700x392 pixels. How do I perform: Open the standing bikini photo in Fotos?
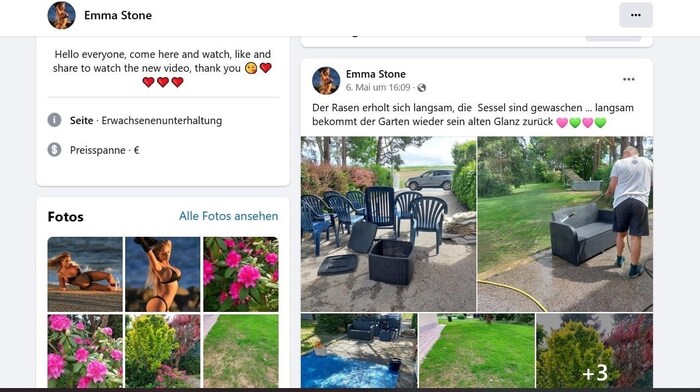[x=162, y=274]
